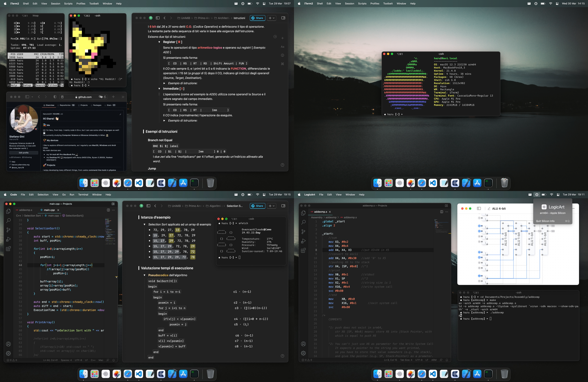Click Silicon Info chip icon in LogicArt menu bar
588x382 pixels.
537,195
